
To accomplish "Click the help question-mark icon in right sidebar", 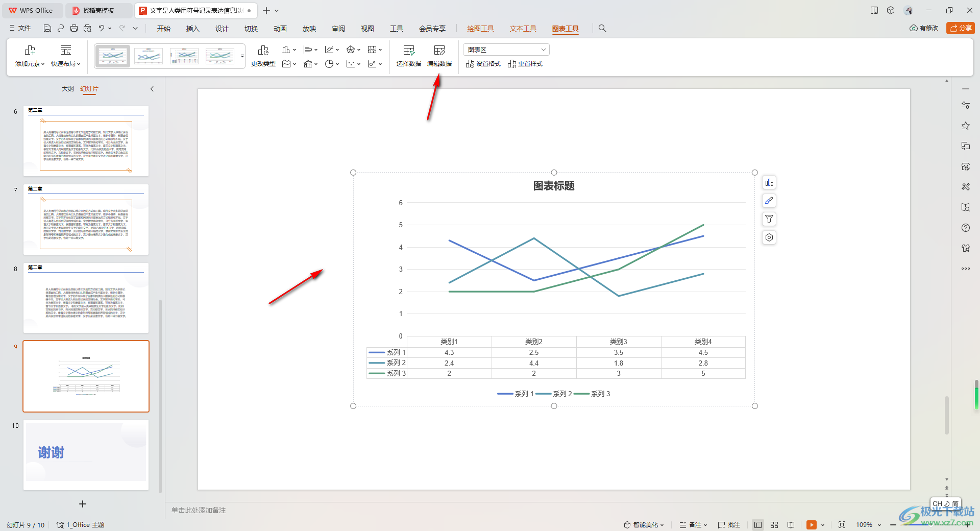I will pos(966,228).
